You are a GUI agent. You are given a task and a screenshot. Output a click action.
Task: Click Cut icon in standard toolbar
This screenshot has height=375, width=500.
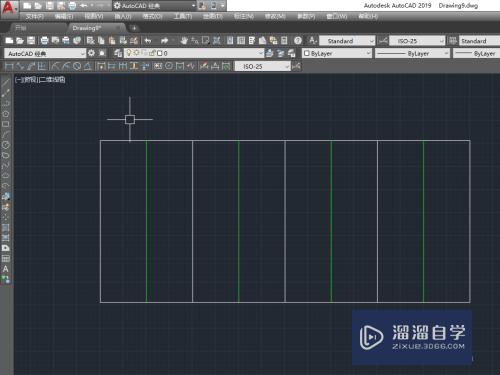pos(90,41)
